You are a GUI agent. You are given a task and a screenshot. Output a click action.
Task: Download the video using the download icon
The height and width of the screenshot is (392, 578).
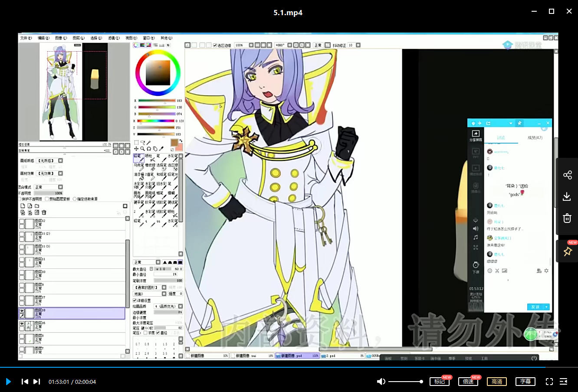point(567,196)
